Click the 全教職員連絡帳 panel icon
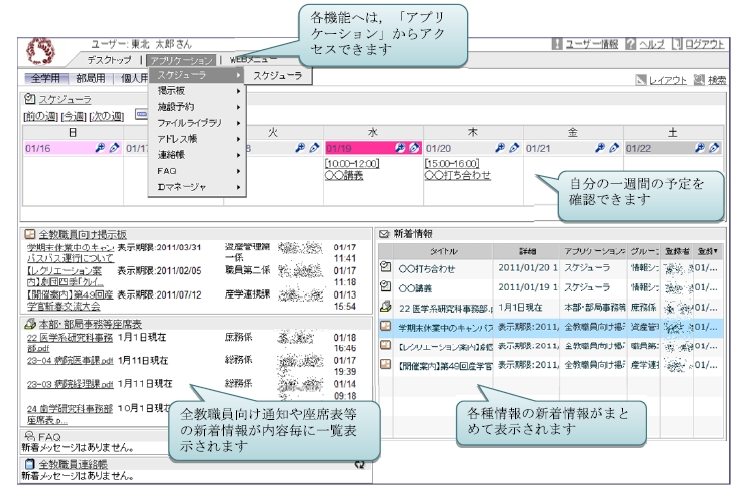The height and width of the screenshot is (502, 743). [x=29, y=464]
